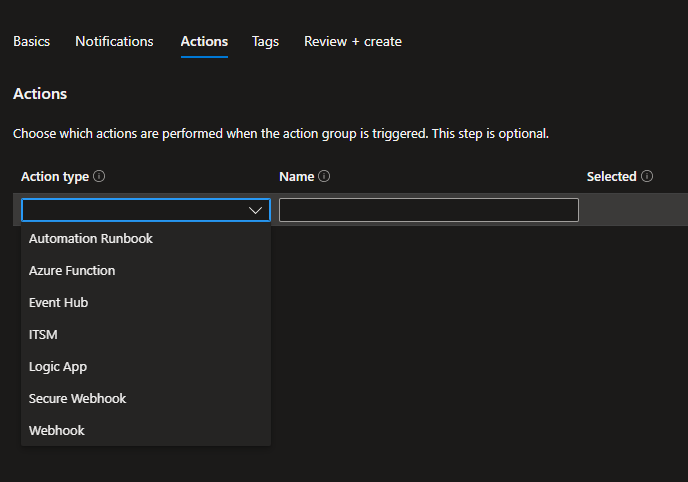The width and height of the screenshot is (688, 482).
Task: Choose Automation Runbook action type
Action: pyautogui.click(x=146, y=239)
